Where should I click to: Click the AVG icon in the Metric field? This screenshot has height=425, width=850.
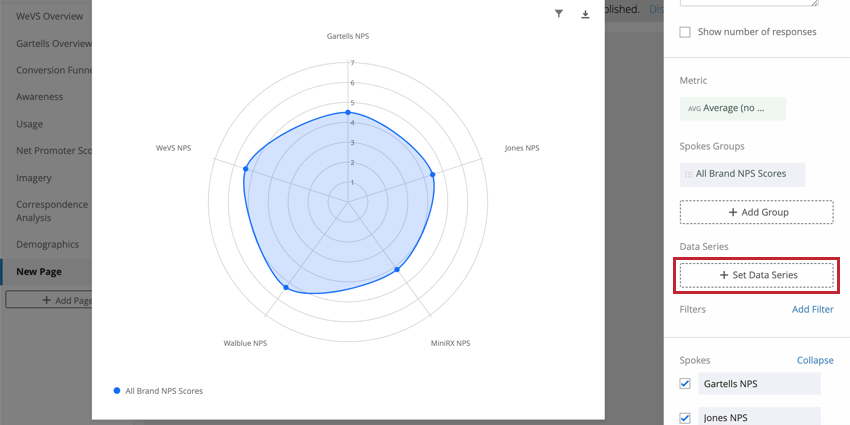pyautogui.click(x=694, y=108)
